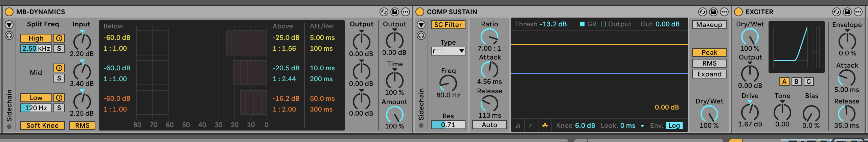Click the MB-DYNAMICS sidechain headphone listen icon
Viewport: 868px width, 142px height.
[9, 35]
